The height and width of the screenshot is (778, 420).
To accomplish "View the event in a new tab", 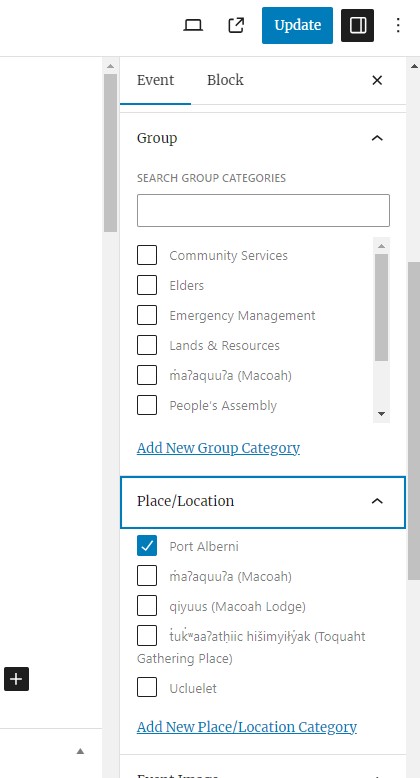I will coord(236,25).
